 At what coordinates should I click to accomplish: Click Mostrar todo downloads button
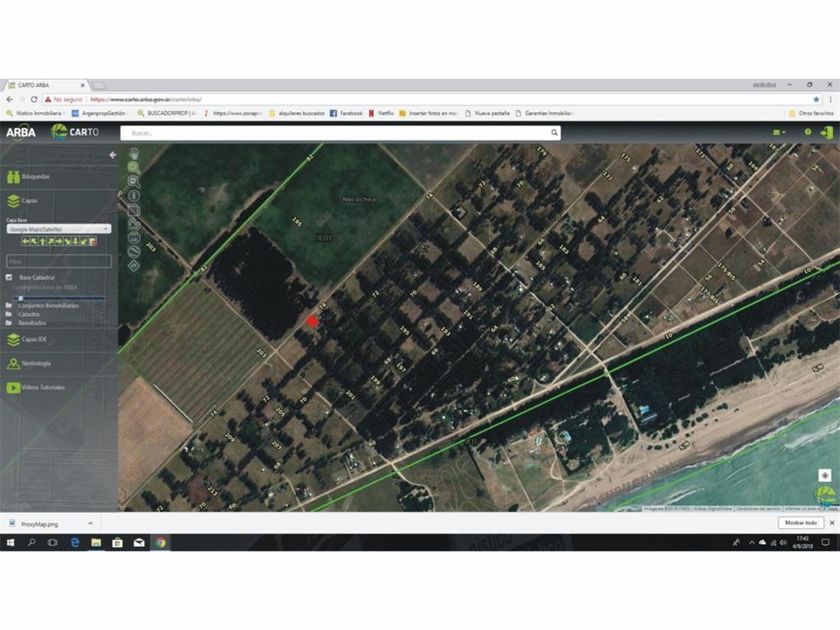[801, 523]
